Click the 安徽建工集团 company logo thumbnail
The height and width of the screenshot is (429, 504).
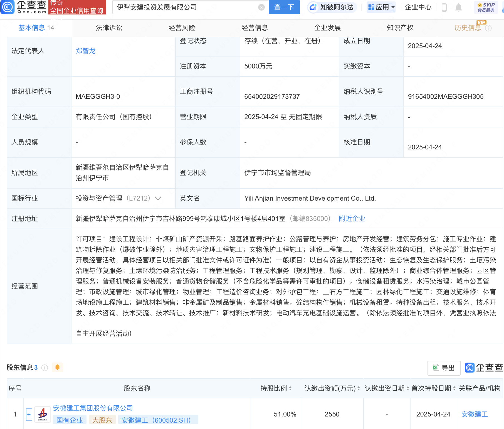pyautogui.click(x=43, y=414)
